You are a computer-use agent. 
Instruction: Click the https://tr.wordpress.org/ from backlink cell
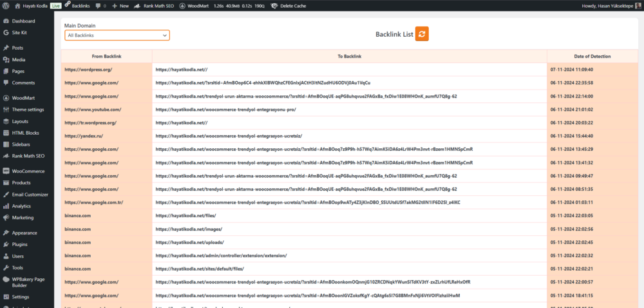click(106, 123)
